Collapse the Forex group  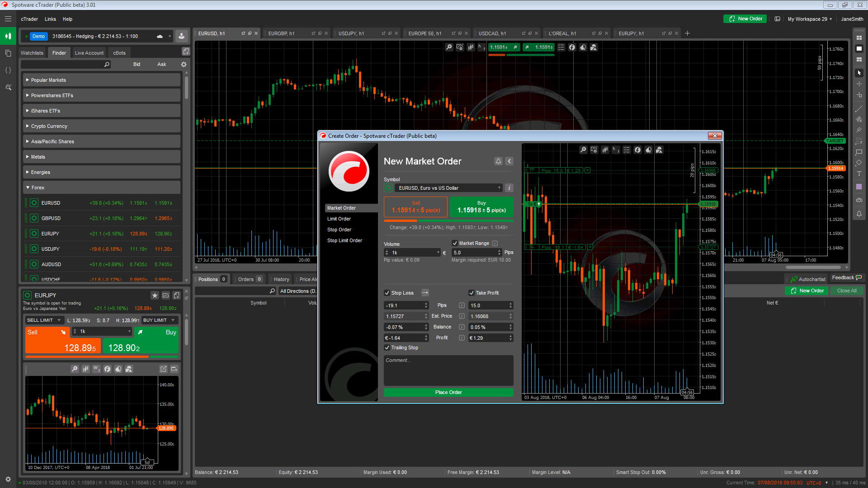pyautogui.click(x=102, y=188)
